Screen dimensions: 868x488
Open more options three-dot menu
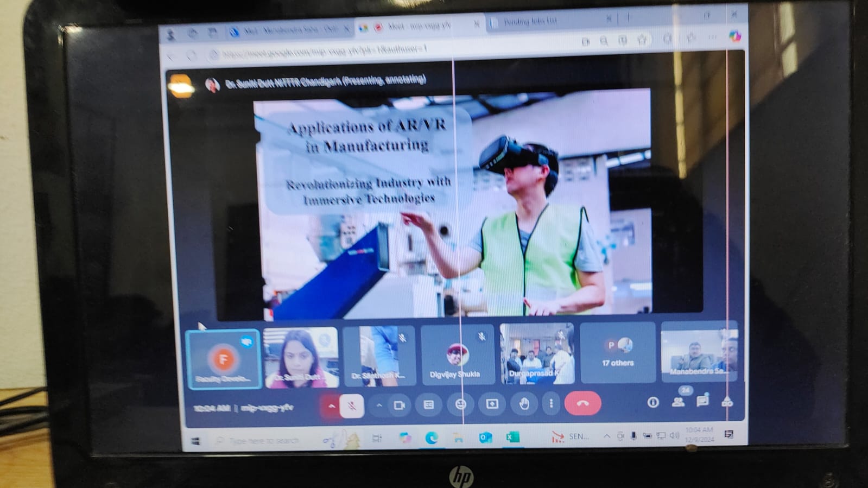(x=551, y=404)
